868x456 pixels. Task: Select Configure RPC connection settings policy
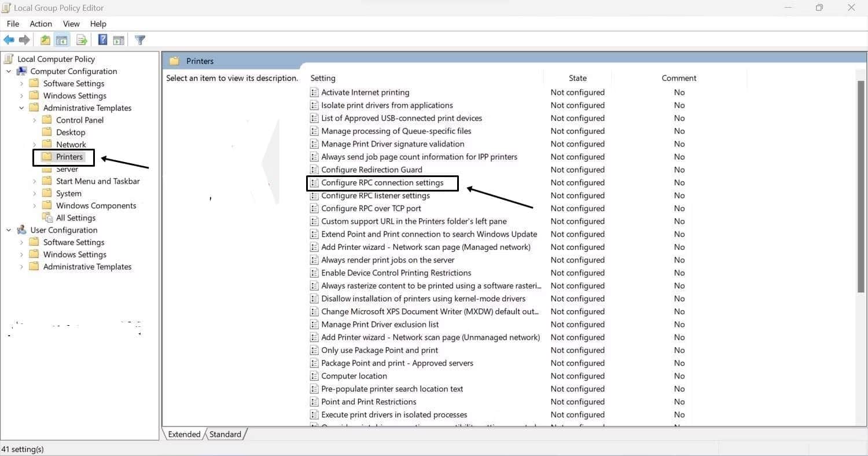pos(382,183)
